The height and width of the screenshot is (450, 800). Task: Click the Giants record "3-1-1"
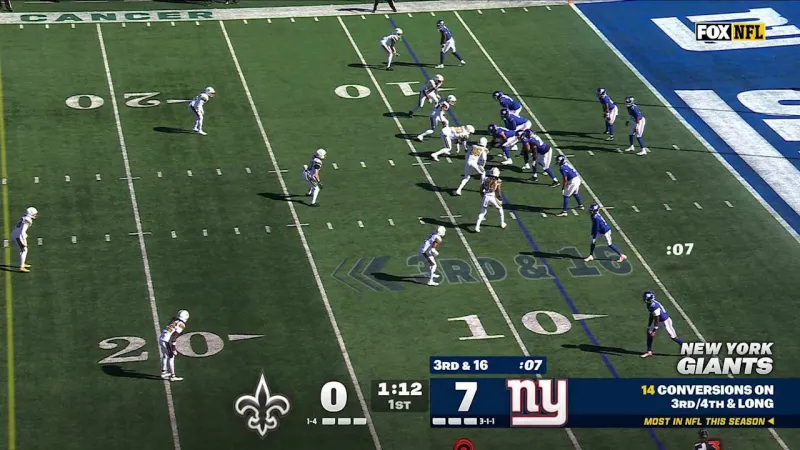(x=487, y=421)
